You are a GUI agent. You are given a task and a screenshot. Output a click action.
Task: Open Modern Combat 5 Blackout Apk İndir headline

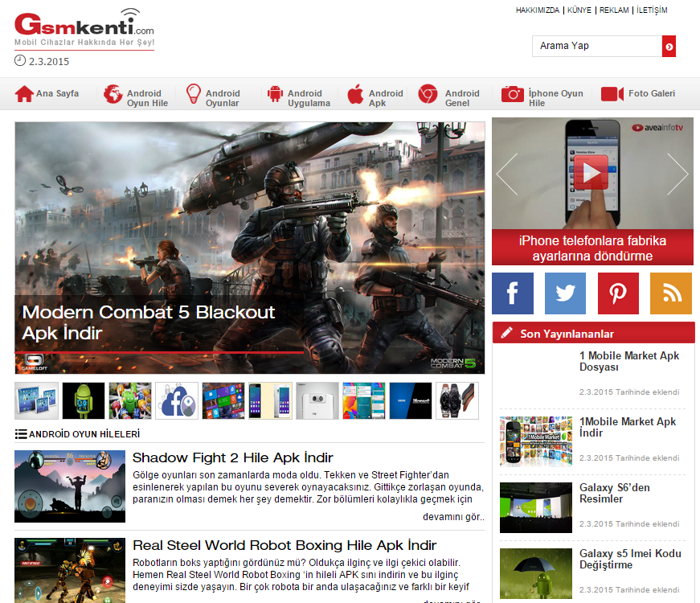(149, 322)
